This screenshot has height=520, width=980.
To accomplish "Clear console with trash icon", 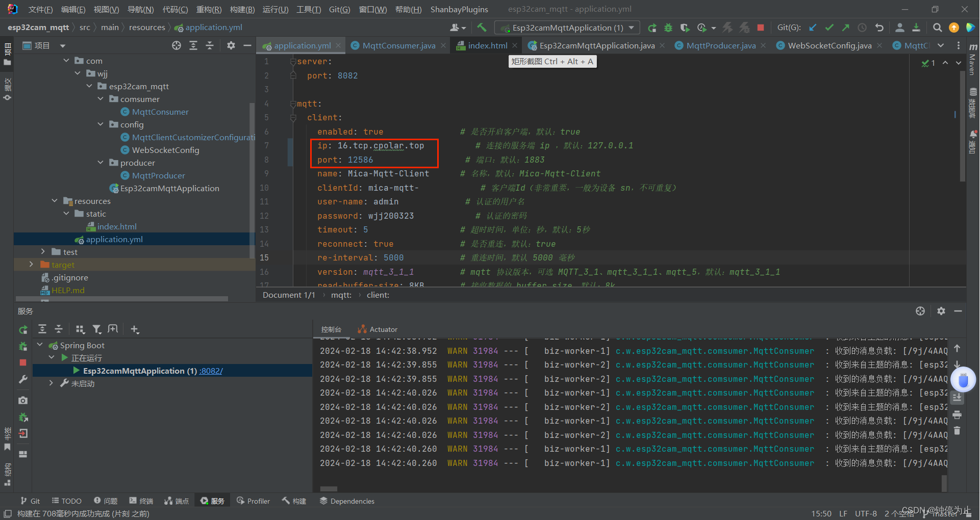I will tap(957, 431).
